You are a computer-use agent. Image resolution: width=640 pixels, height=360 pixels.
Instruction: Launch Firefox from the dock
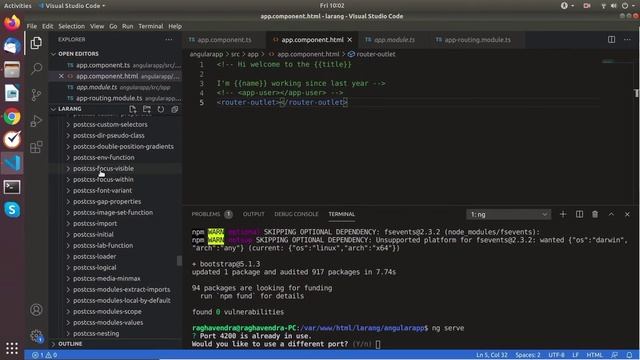coord(12,22)
